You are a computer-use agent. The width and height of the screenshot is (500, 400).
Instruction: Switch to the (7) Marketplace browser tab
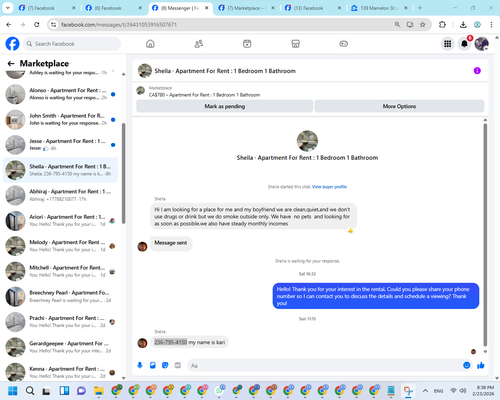pyautogui.click(x=247, y=8)
